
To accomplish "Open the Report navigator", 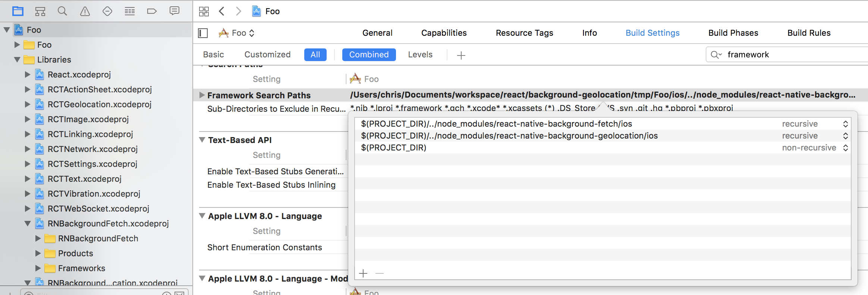I will [x=174, y=11].
